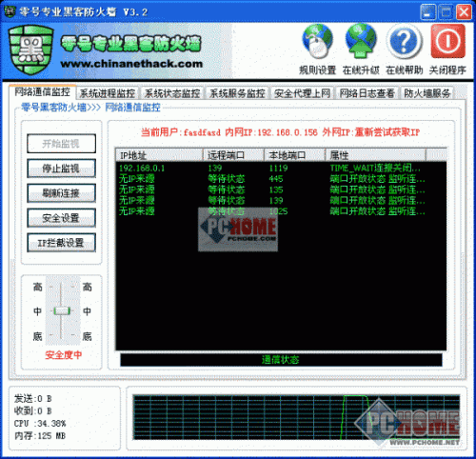Select the 安全代理上网 tab
476x459 pixels.
(x=302, y=93)
